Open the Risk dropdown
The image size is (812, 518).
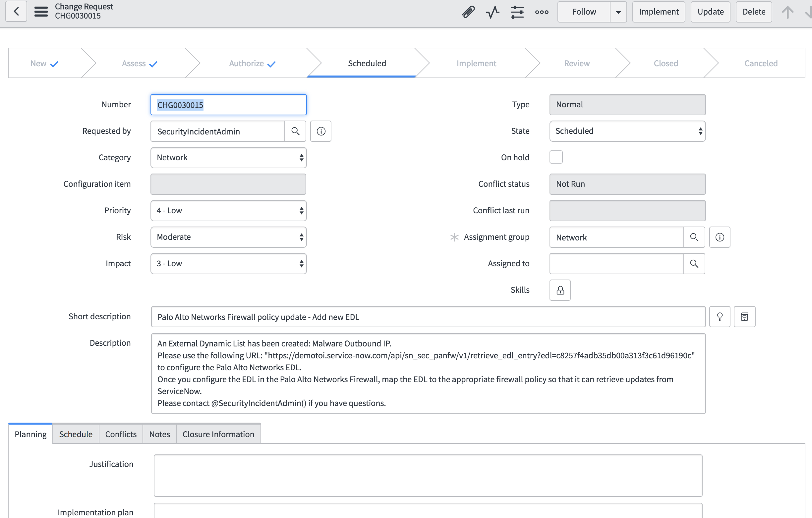(x=228, y=237)
